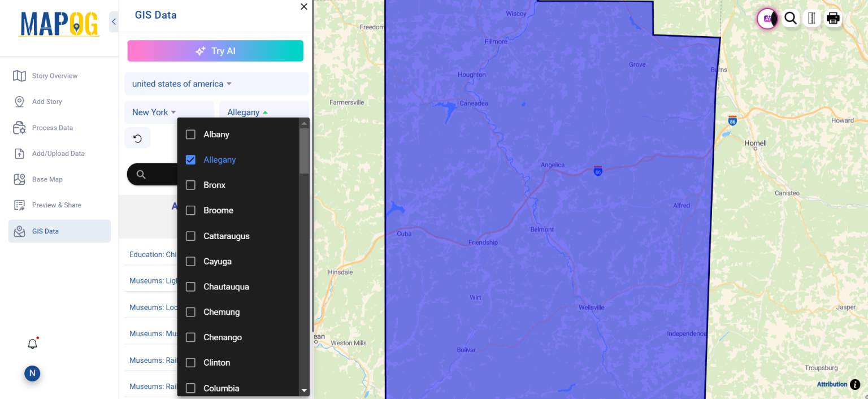Open the Base Map panel
The width and height of the screenshot is (868, 399).
(49, 179)
